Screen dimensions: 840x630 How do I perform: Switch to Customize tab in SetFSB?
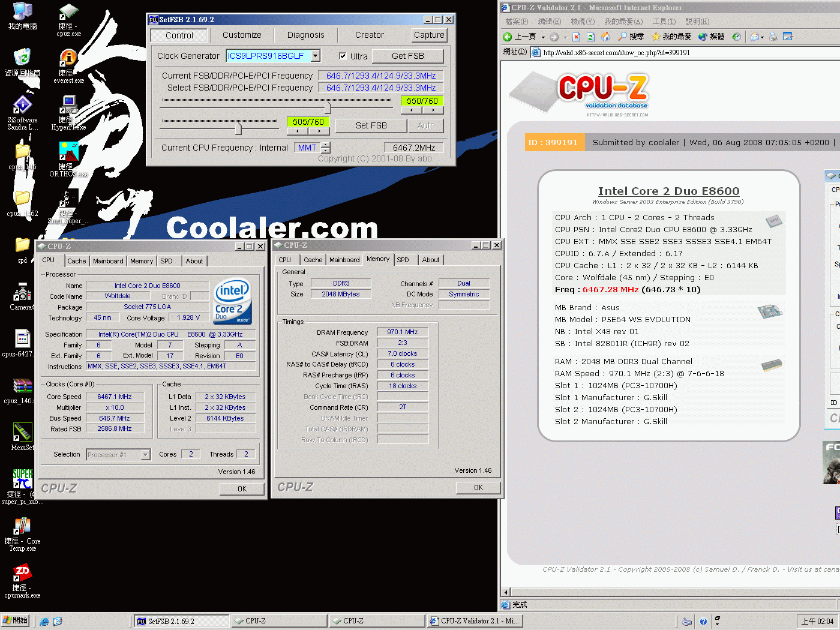[x=242, y=35]
